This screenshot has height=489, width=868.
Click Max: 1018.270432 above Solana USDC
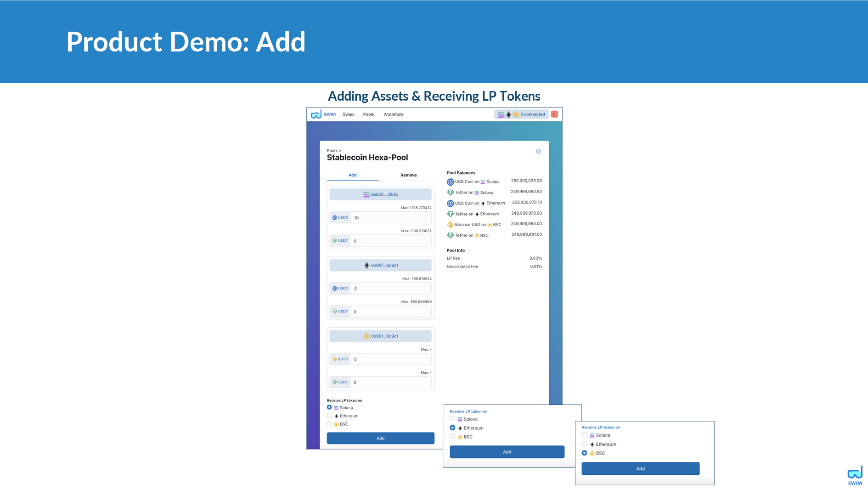tap(416, 208)
